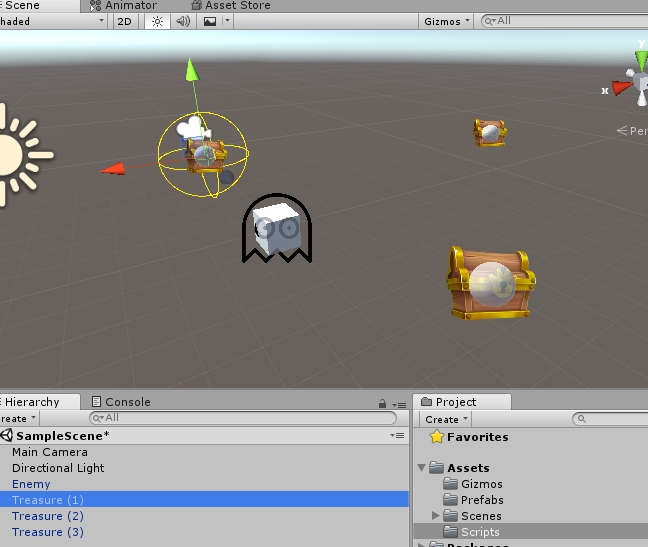Click the red X-axis move arrow
The height and width of the screenshot is (547, 648).
[x=113, y=169]
